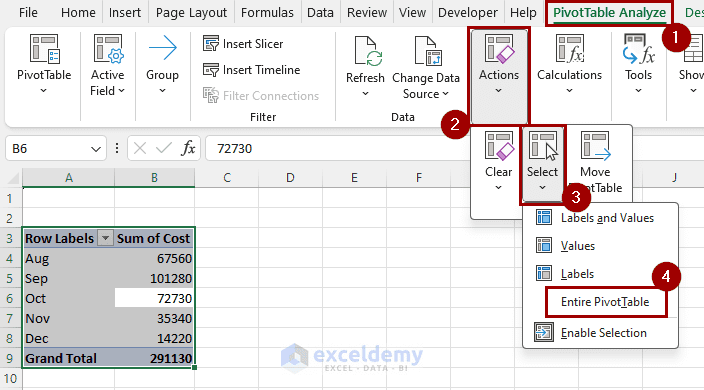Click the Select icon in Actions panel
The width and height of the screenshot is (704, 390).
[x=542, y=146]
